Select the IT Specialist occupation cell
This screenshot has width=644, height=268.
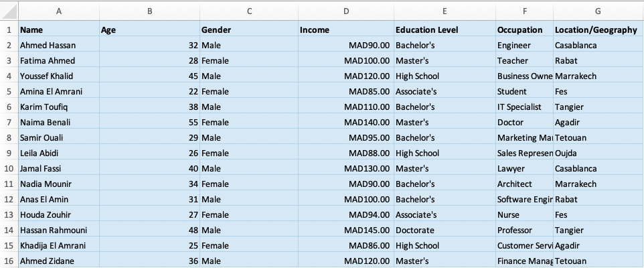pyautogui.click(x=524, y=107)
